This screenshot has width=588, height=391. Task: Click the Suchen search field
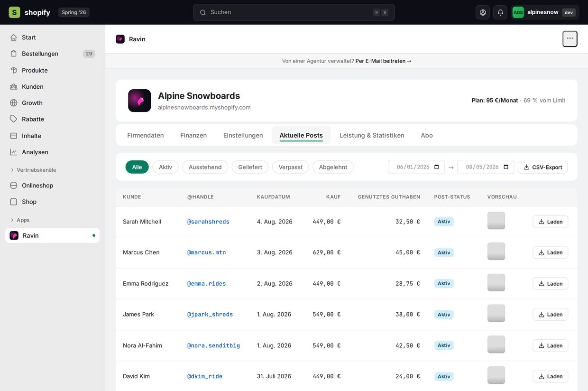click(x=294, y=12)
